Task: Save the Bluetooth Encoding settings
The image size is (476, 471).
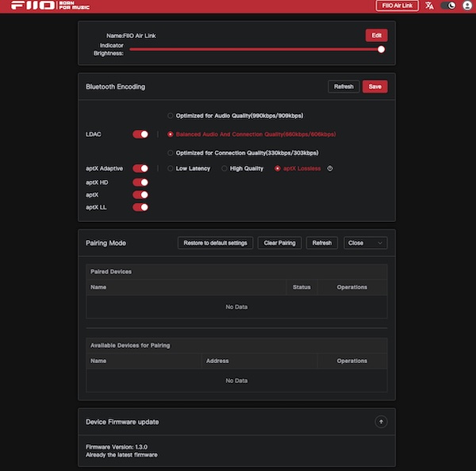Action: pos(374,86)
